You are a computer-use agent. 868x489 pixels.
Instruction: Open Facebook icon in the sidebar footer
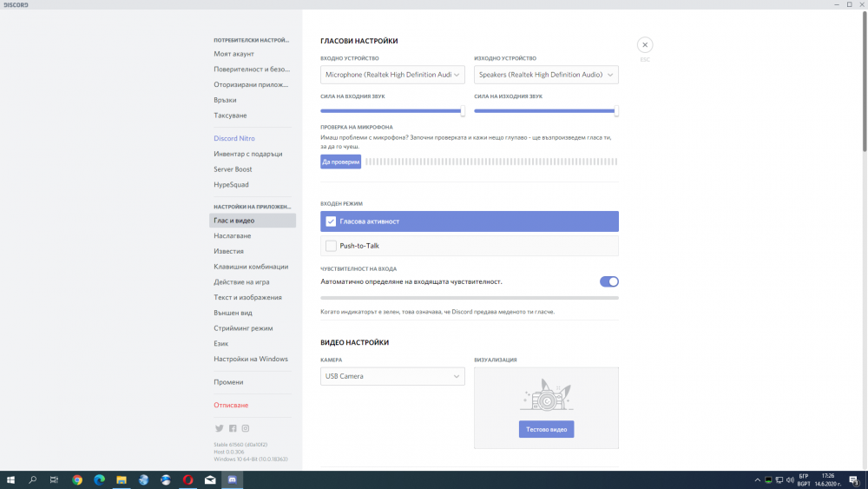233,428
